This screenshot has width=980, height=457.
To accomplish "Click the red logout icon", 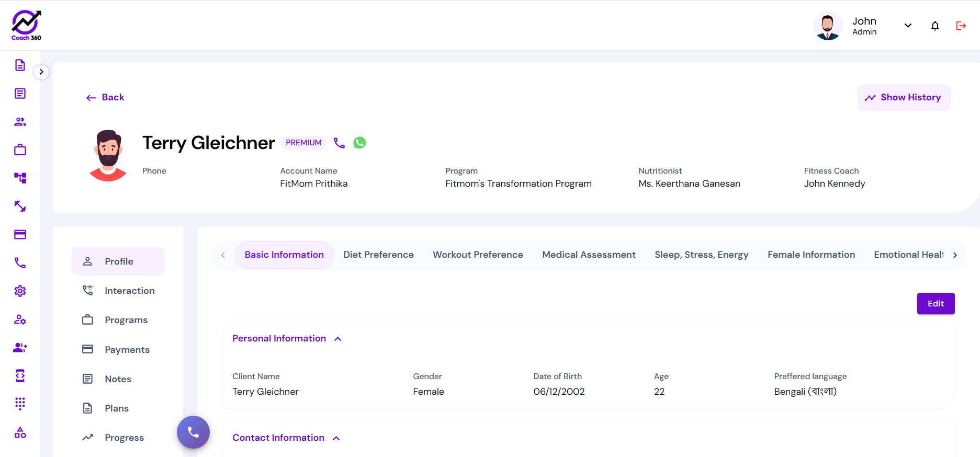I will (961, 26).
